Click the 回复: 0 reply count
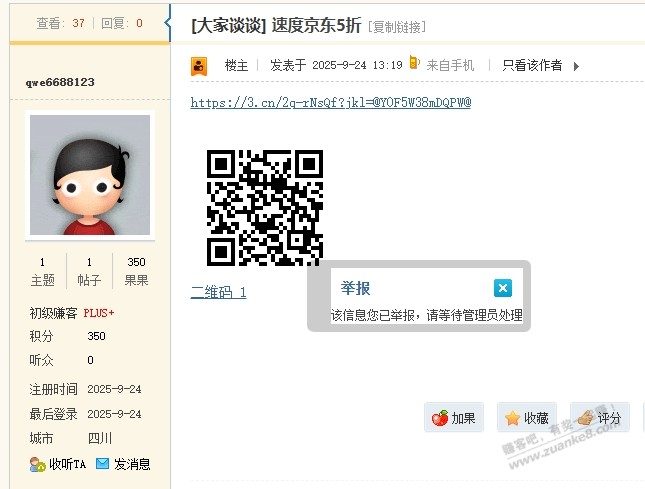This screenshot has height=489, width=645. (122, 23)
